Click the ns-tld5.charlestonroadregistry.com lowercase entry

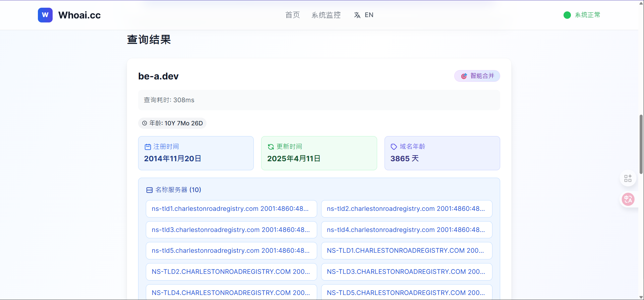(x=231, y=251)
